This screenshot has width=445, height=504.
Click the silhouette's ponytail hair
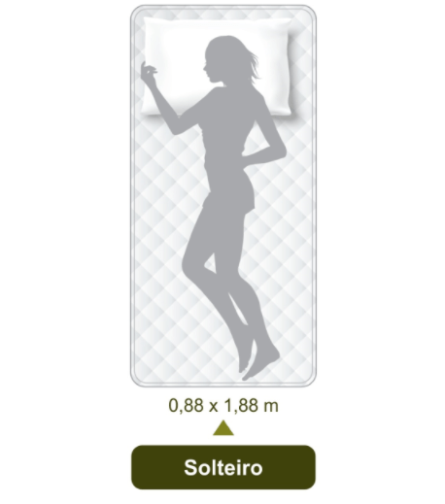point(253,65)
